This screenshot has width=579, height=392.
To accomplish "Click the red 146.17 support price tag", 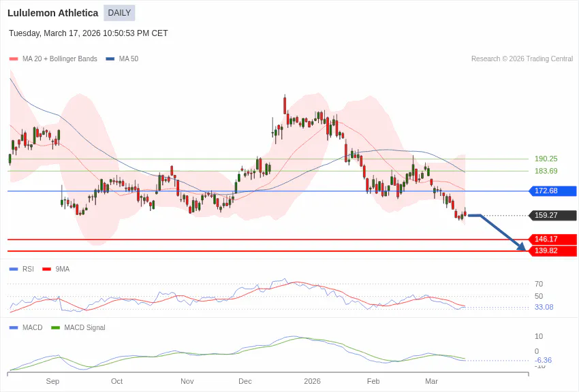I will [552, 239].
